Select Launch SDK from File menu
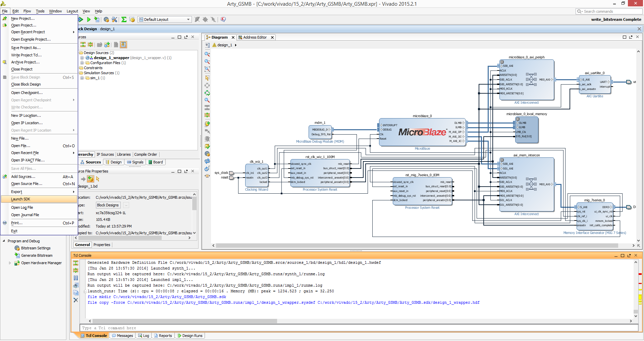Image resolution: width=644 pixels, height=341 pixels. coord(39,199)
